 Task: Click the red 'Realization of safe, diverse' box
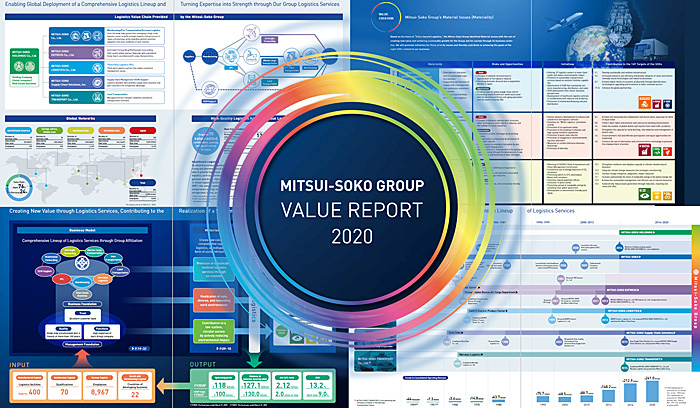pos(213,300)
